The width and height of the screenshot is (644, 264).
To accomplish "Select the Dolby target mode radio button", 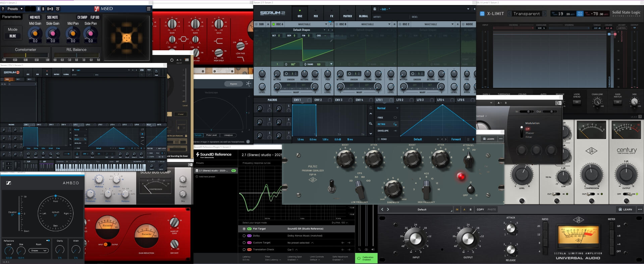I will click(244, 236).
